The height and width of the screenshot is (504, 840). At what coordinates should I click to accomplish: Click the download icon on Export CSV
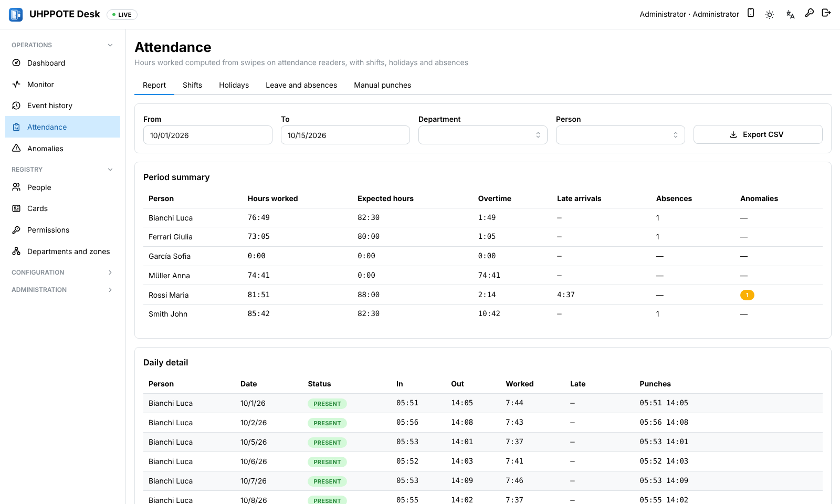pos(733,135)
